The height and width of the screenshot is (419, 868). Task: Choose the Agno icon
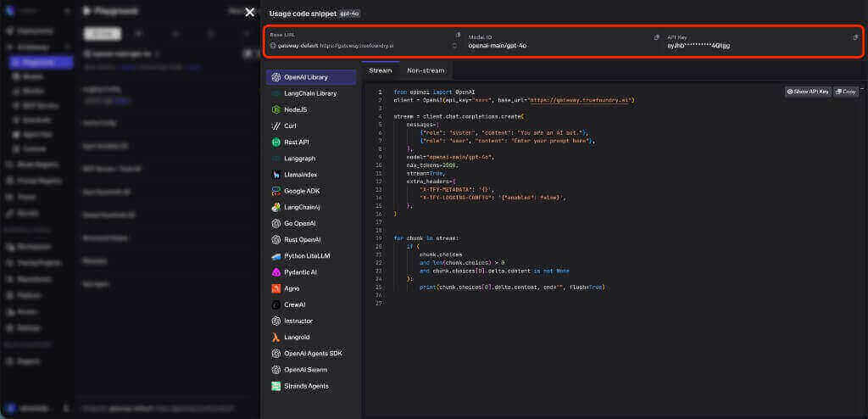(x=275, y=288)
